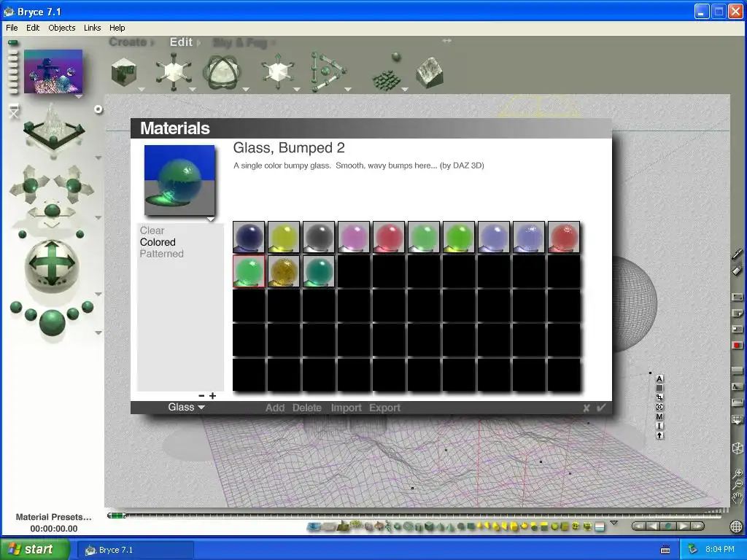The height and width of the screenshot is (560, 747).
Task: Click the Edit Object rocky cube icon
Action: tap(430, 72)
